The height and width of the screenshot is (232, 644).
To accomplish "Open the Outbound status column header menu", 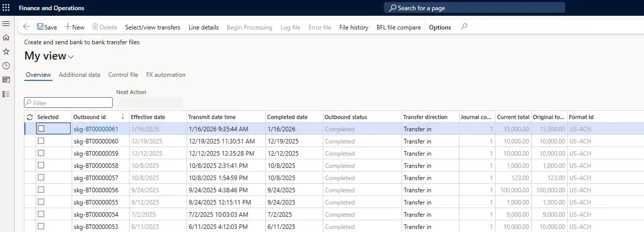I will coord(346,117).
